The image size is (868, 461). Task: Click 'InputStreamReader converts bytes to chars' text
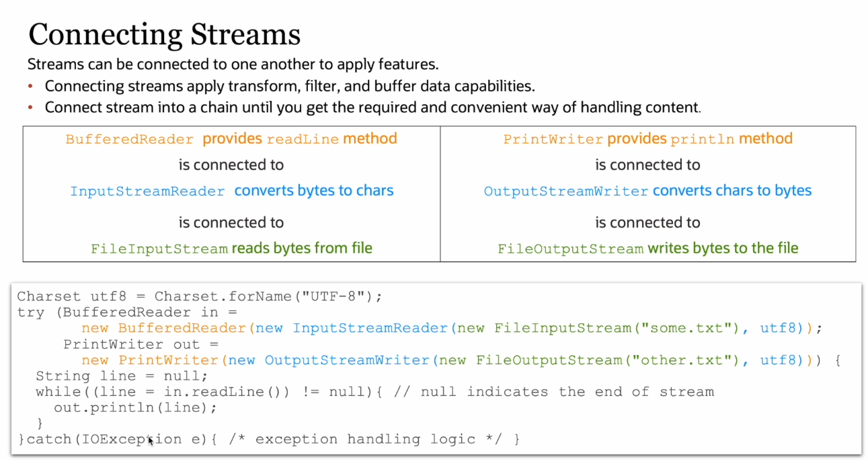click(x=232, y=191)
